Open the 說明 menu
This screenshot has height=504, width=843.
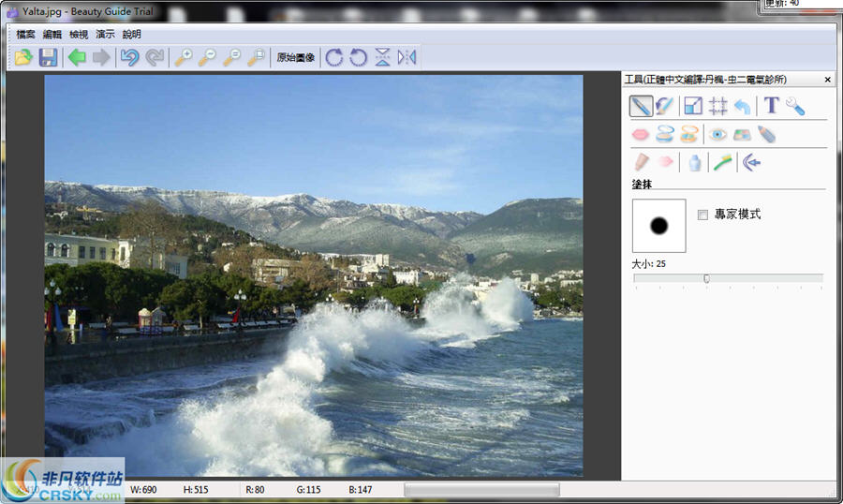(x=131, y=34)
